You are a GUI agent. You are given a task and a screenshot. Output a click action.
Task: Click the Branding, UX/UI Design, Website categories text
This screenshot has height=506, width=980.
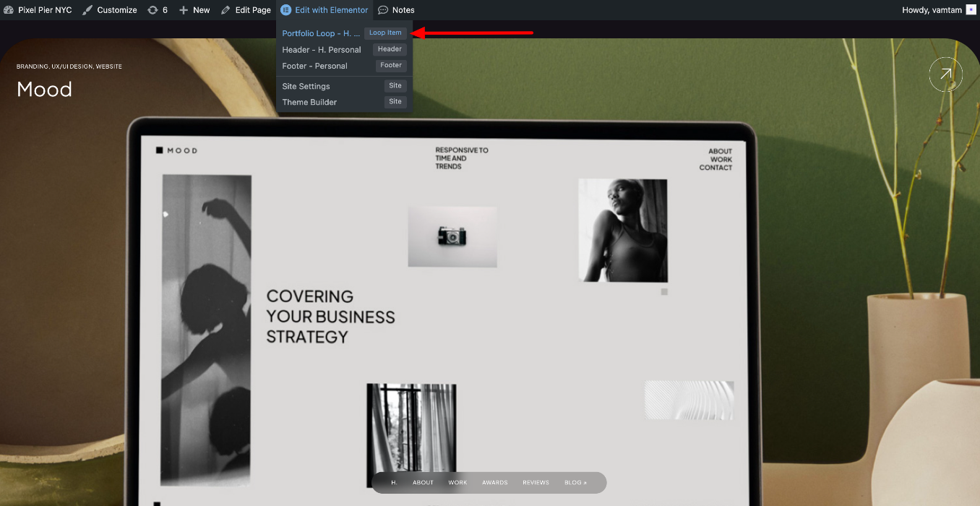pyautogui.click(x=69, y=67)
